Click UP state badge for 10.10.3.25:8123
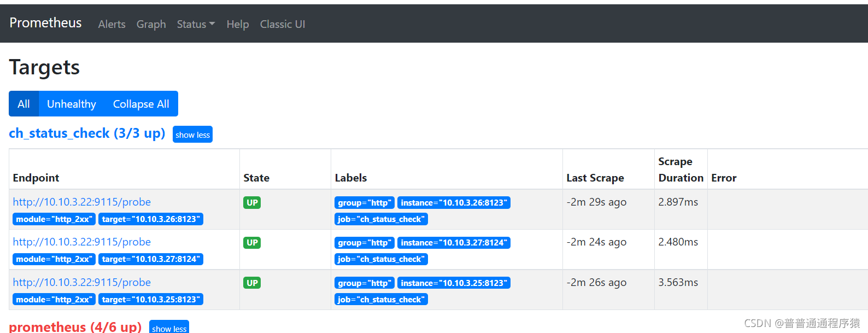Screen dimensions: 868x333 pyautogui.click(x=252, y=283)
